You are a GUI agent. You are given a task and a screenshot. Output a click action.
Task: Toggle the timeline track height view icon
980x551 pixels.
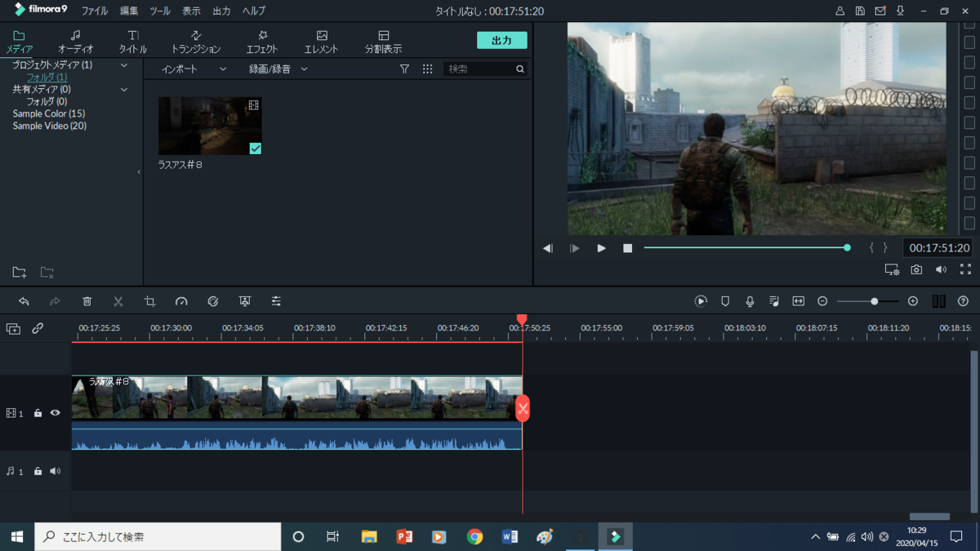point(938,301)
